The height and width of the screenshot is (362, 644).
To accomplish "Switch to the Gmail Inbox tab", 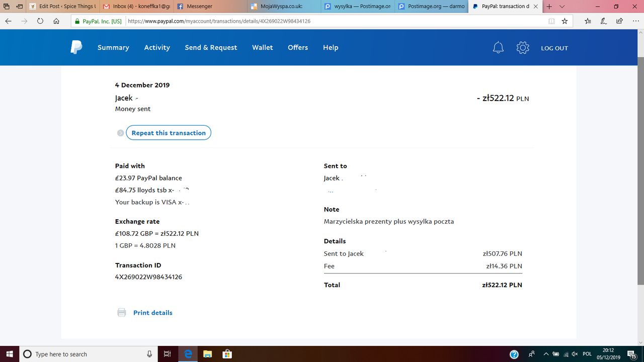I will (x=136, y=7).
